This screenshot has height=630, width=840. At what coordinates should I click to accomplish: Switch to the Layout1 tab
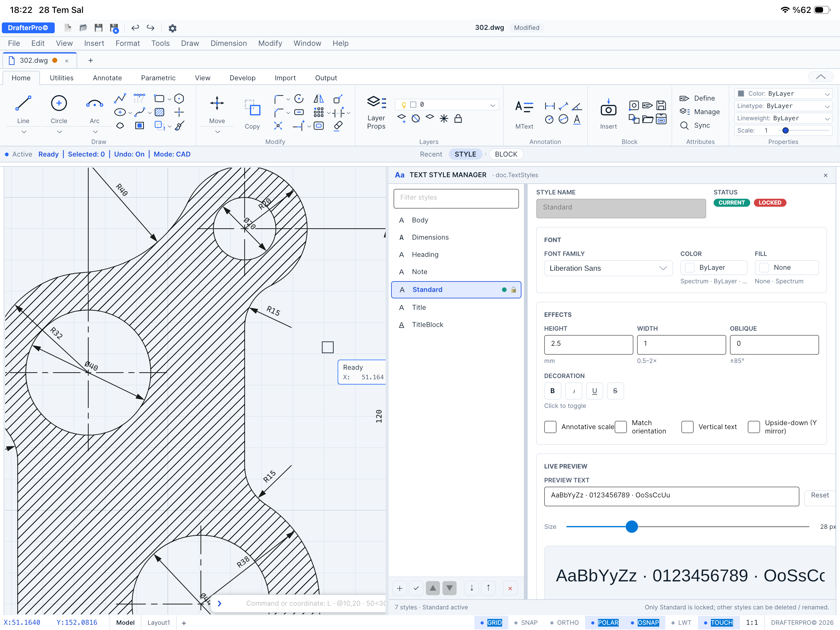(x=159, y=622)
